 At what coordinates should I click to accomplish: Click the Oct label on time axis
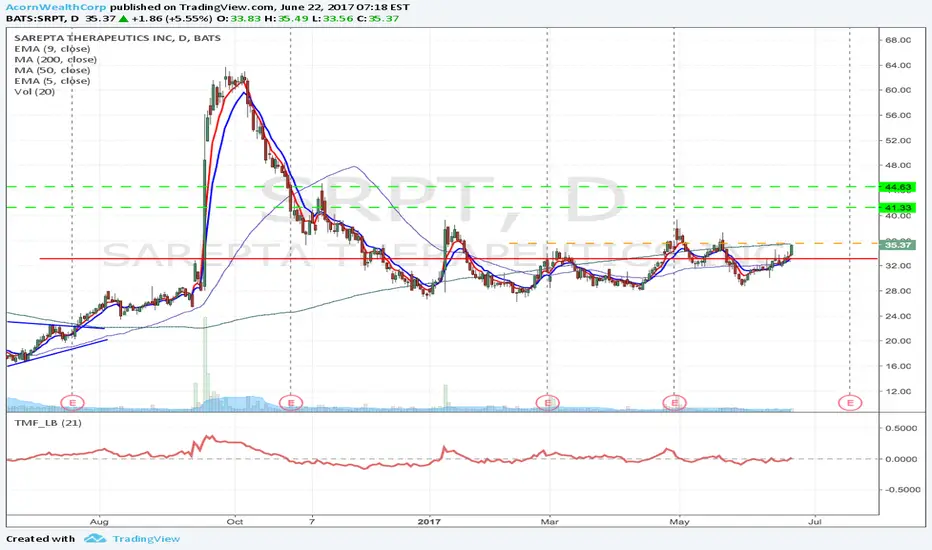[x=235, y=521]
